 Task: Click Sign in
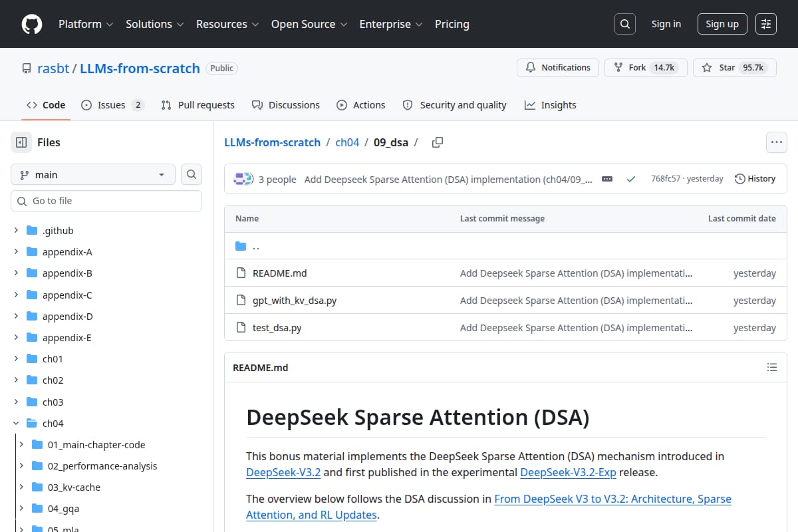point(666,24)
